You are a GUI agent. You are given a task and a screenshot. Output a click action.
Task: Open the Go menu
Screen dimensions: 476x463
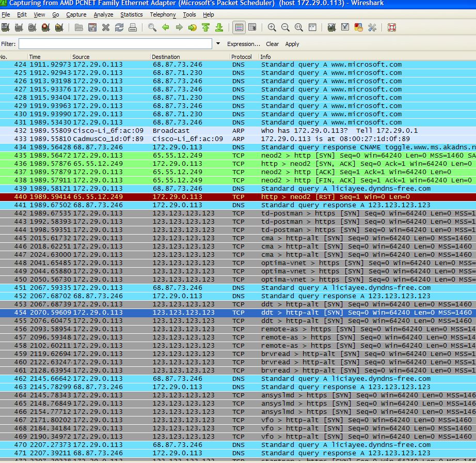pos(56,14)
